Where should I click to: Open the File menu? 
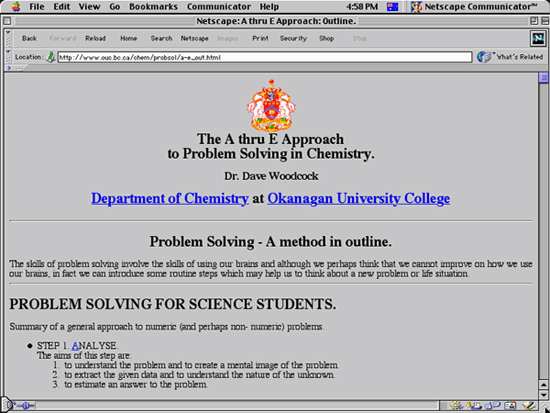coord(36,7)
